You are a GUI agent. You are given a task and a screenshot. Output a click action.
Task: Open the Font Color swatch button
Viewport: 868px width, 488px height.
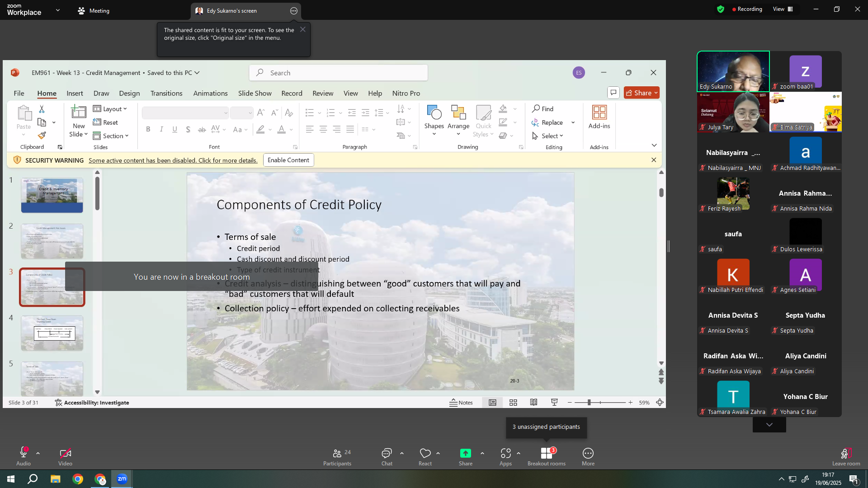pyautogui.click(x=282, y=130)
